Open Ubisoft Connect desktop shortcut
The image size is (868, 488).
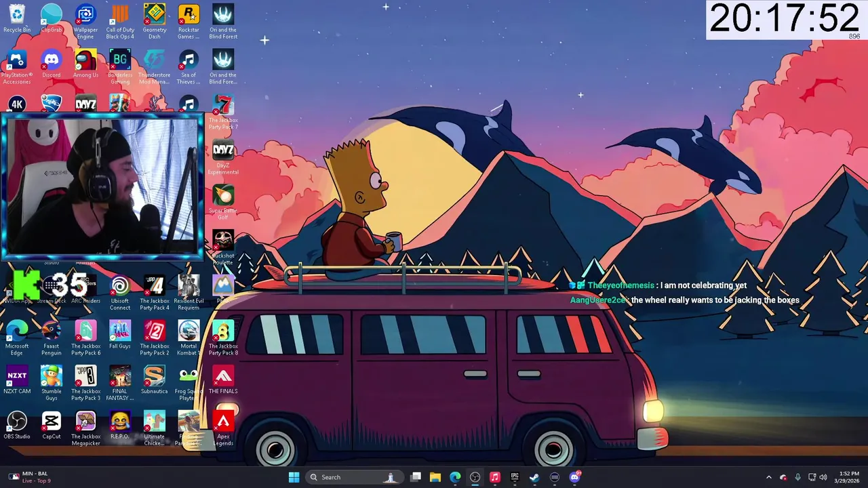point(120,293)
